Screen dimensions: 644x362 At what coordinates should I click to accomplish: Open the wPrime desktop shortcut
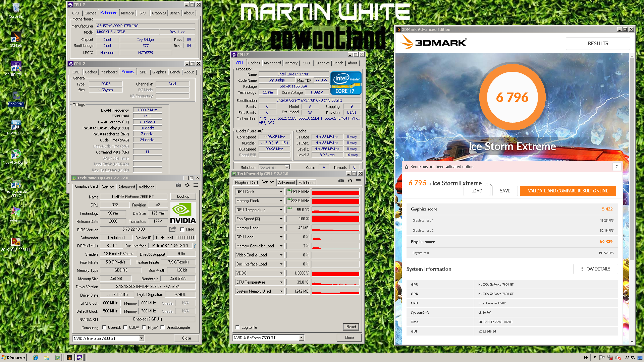(16, 215)
